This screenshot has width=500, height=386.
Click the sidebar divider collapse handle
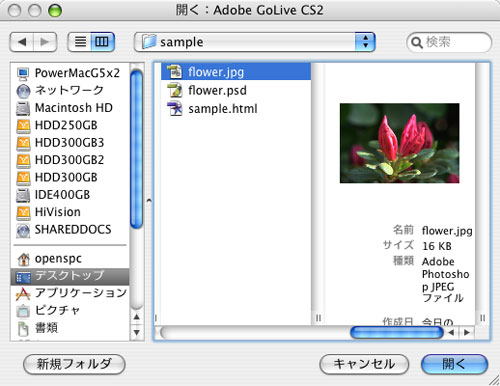(x=149, y=201)
